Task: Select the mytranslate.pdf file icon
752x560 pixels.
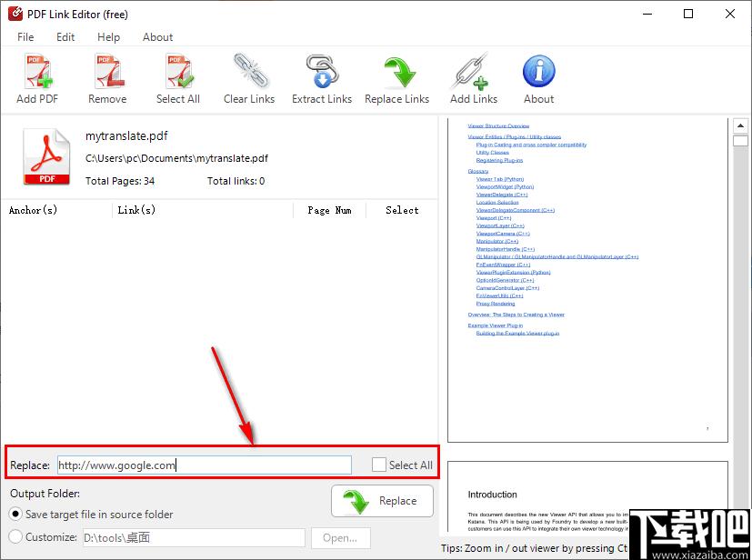Action: coord(46,156)
